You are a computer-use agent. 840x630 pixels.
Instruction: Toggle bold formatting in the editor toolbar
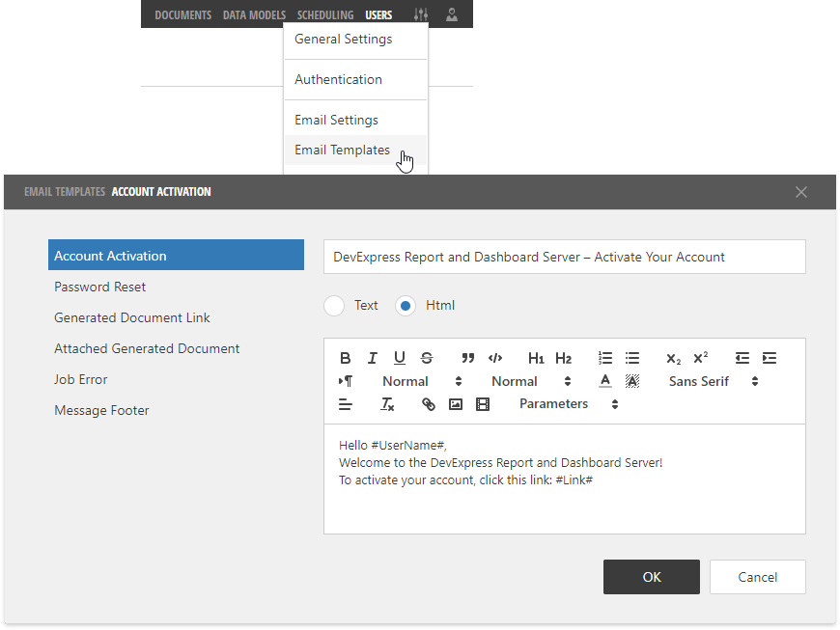346,358
